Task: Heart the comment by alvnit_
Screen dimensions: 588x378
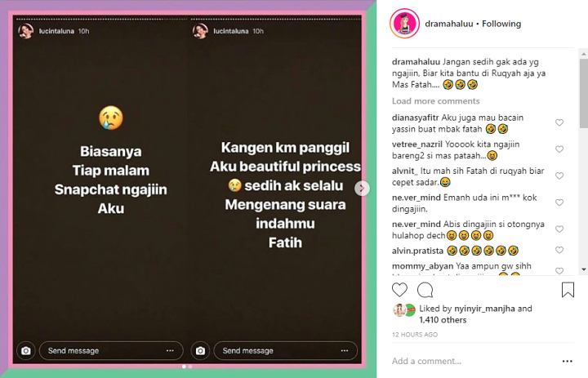Action: point(559,176)
